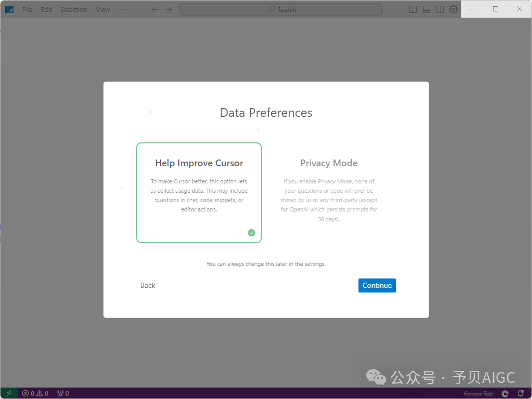
Task: Open the Edit menu
Action: click(x=46, y=9)
